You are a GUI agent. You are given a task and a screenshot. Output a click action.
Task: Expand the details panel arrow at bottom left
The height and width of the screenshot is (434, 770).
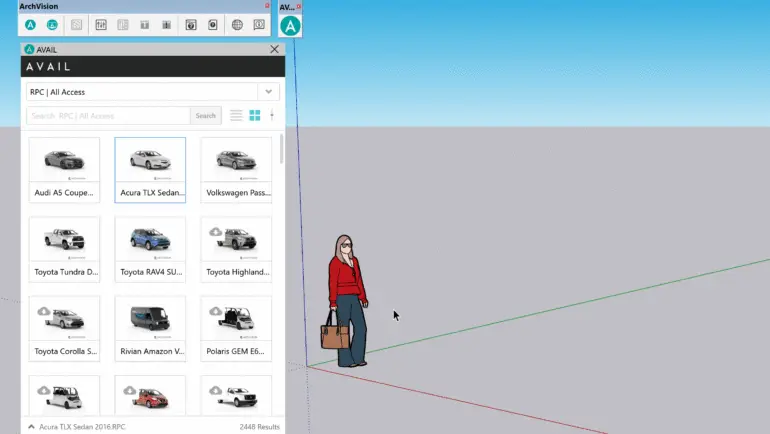(29, 426)
